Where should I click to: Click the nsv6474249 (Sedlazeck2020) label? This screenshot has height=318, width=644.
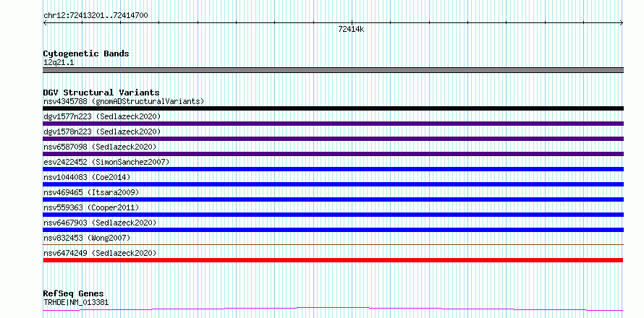[100, 253]
